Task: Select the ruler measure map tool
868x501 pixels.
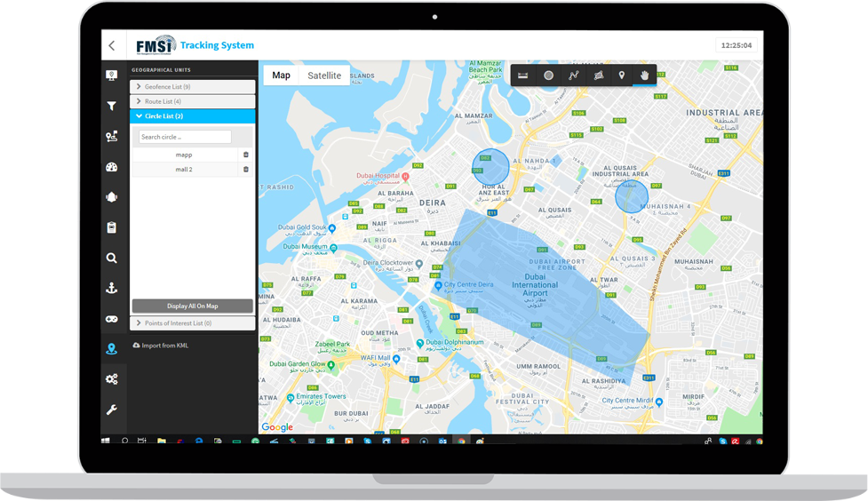Action: pyautogui.click(x=523, y=76)
